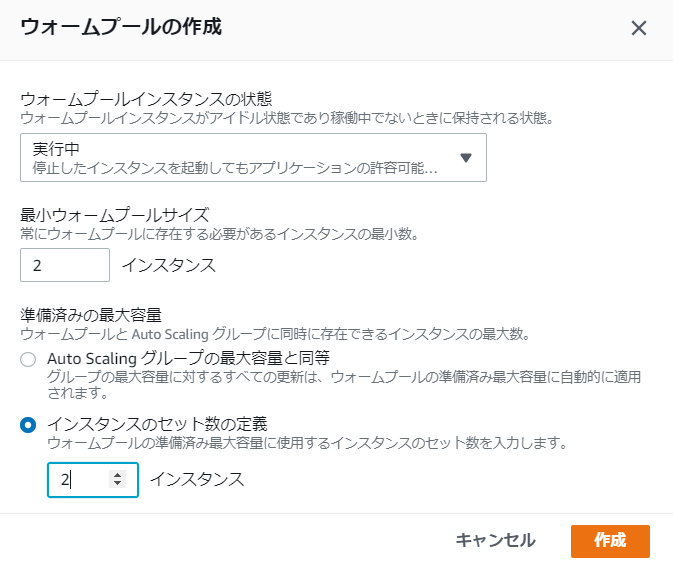The width and height of the screenshot is (673, 567).
Task: Click the orange 作成 button
Action: click(610, 541)
